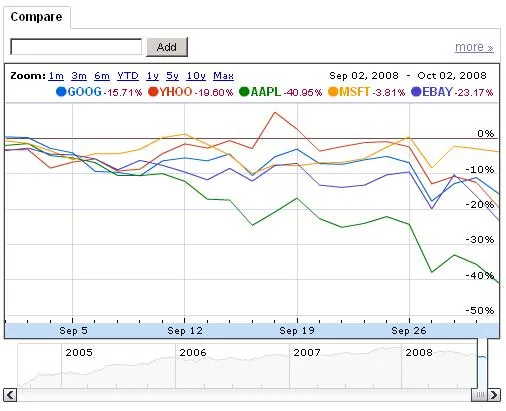Set zoom to 3m
The image size is (506, 411).
(79, 76)
